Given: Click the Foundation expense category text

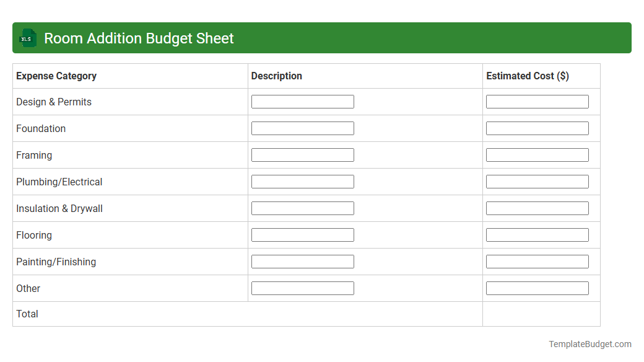Looking at the screenshot, I should [x=41, y=128].
